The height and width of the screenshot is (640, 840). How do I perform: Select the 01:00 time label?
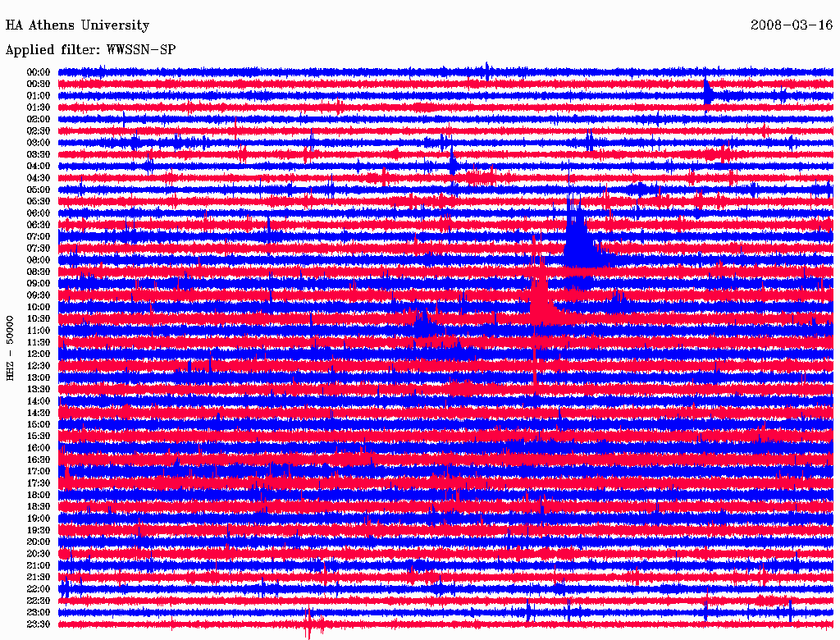[x=39, y=95]
